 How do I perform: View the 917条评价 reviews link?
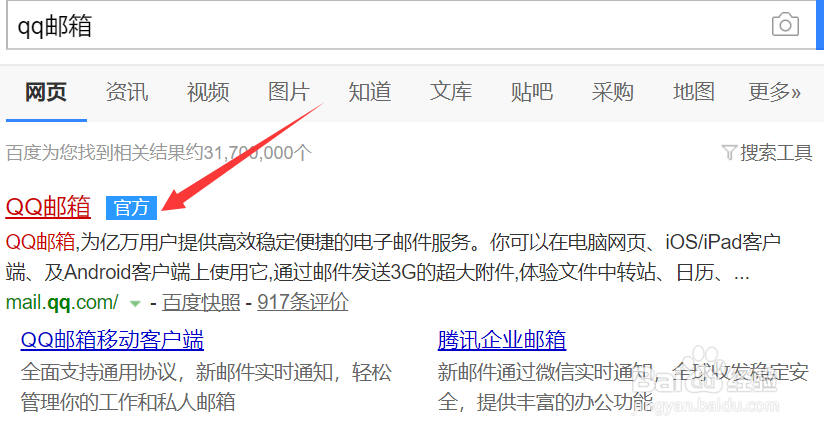(303, 303)
